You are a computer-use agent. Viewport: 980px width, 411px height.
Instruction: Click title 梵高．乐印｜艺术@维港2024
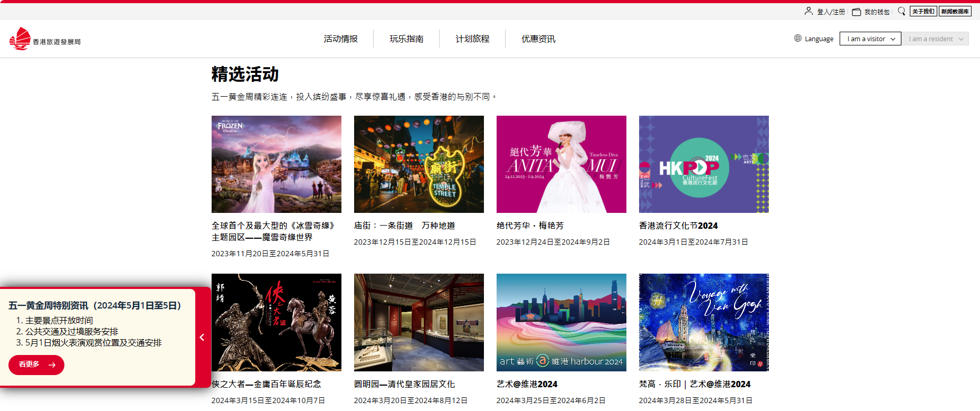(695, 384)
